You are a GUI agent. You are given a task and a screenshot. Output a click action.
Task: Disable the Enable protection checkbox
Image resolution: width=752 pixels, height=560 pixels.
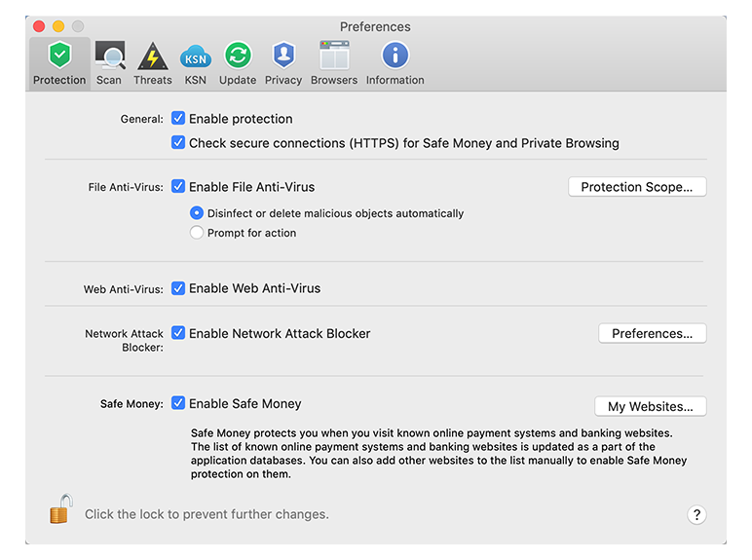click(178, 119)
